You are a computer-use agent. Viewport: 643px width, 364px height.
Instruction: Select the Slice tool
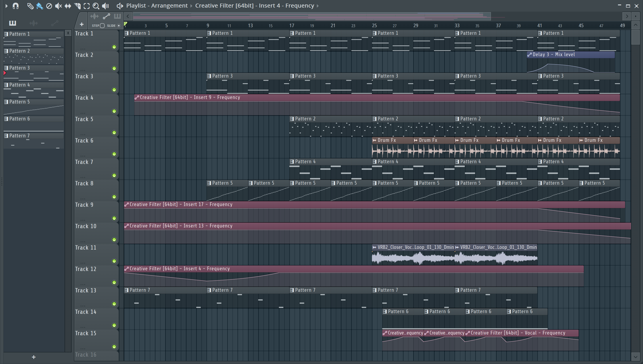(77, 6)
